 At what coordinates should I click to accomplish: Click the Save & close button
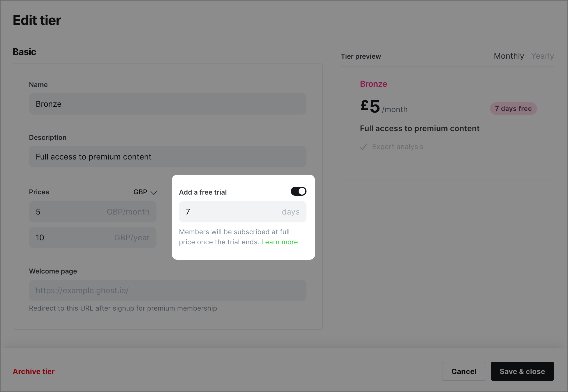(x=522, y=371)
